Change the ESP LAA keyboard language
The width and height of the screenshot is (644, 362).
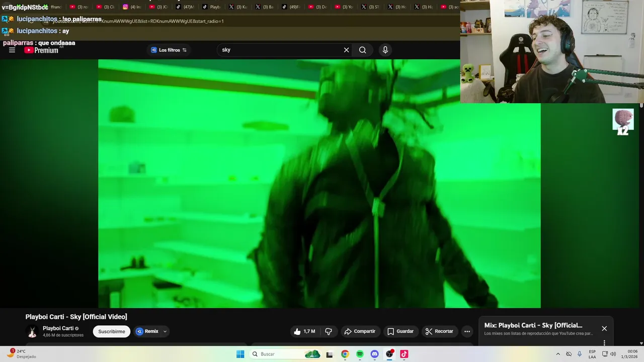point(592,354)
